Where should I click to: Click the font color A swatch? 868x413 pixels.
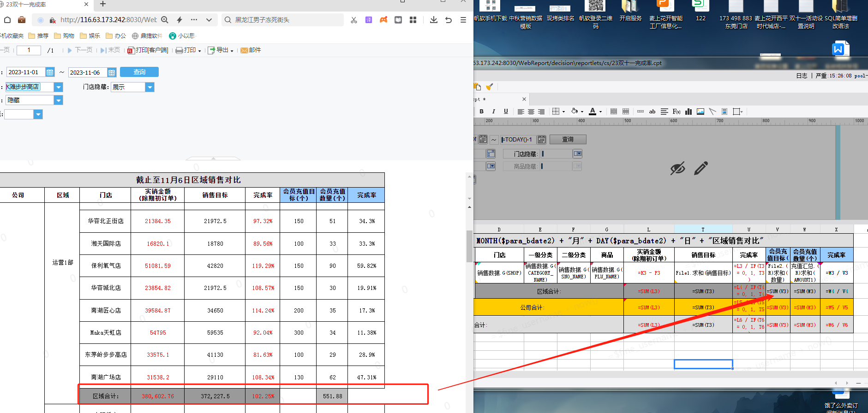point(593,112)
